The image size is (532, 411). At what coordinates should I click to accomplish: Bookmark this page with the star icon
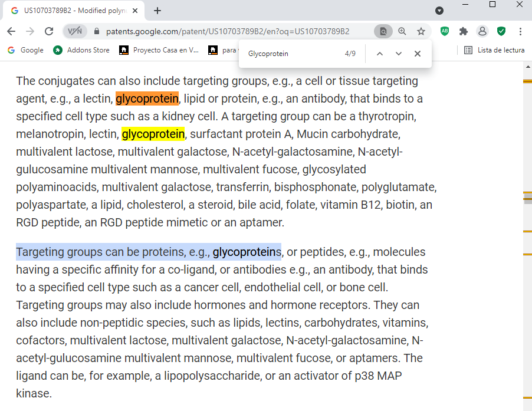click(421, 31)
